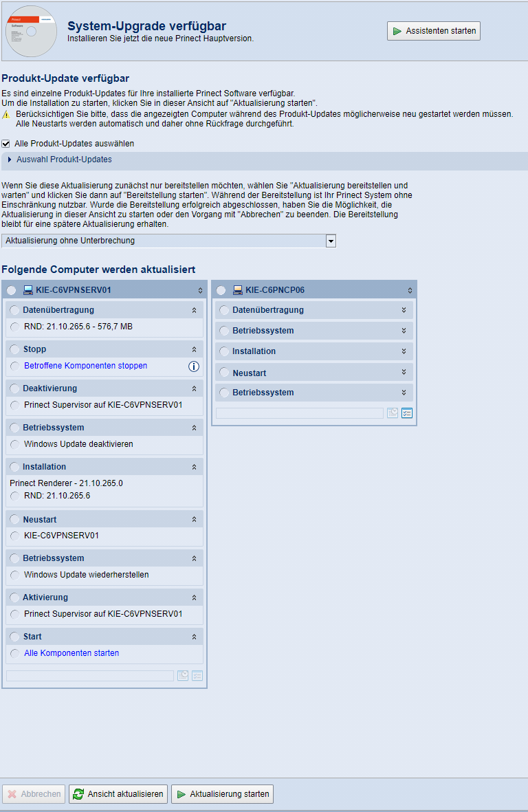
Task: Click Aktualisierung starten button
Action: pos(223,794)
